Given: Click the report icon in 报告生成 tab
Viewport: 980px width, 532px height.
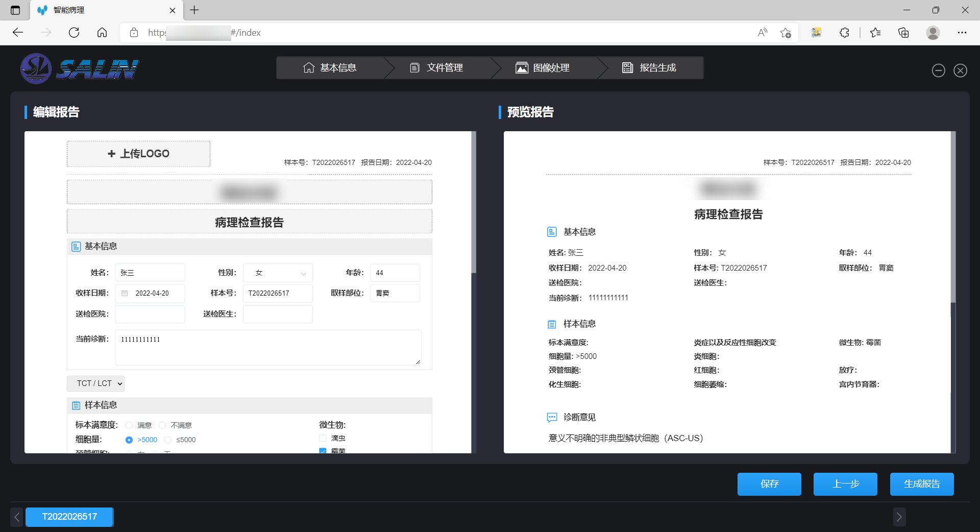Looking at the screenshot, I should (628, 68).
